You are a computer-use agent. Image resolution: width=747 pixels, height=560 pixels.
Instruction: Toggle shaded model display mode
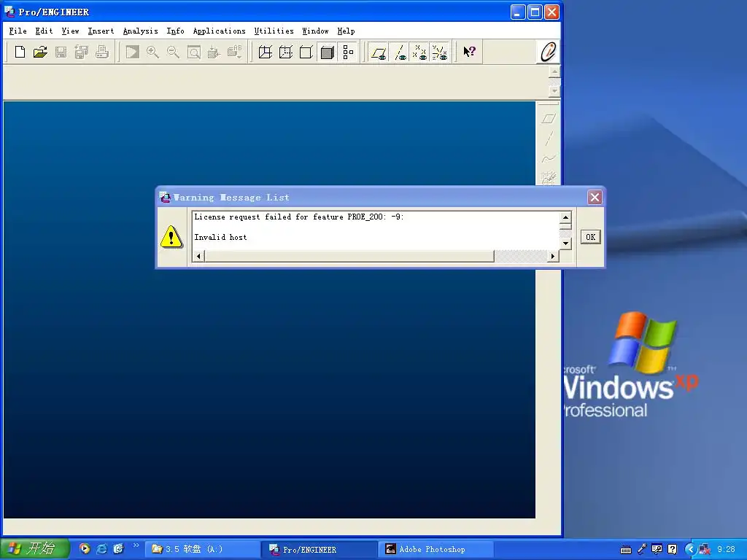(x=328, y=52)
